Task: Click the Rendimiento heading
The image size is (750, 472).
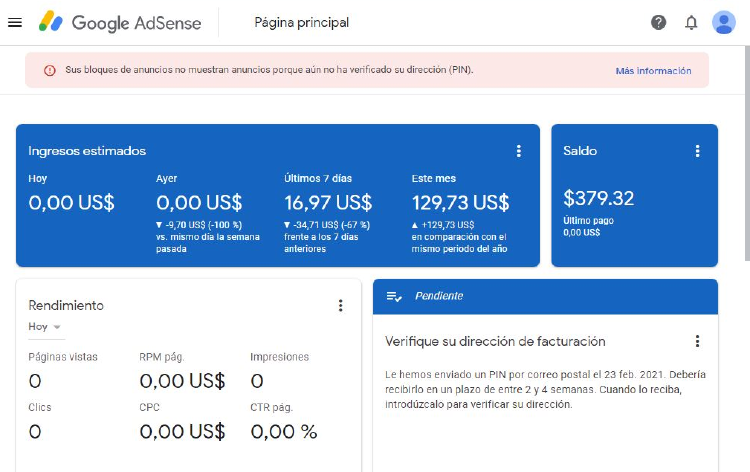Action: point(66,306)
